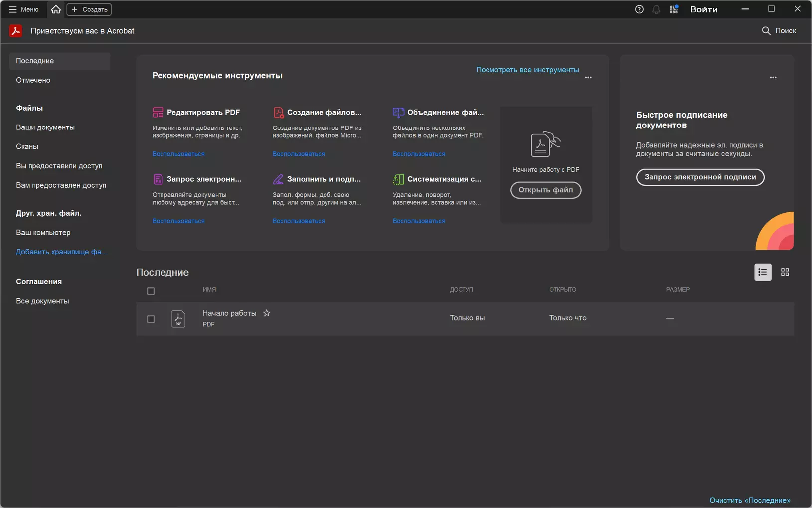This screenshot has height=508, width=812.
Task: Open the apps grid icon
Action: [674, 9]
